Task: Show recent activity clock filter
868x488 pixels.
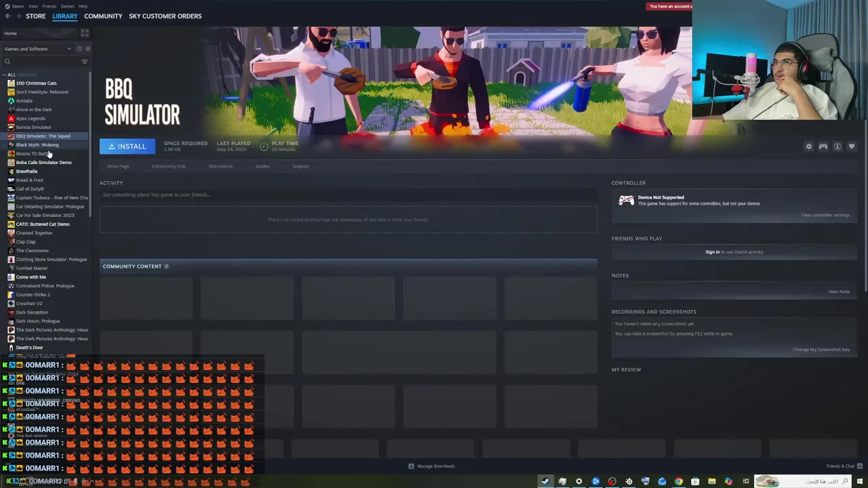Action: (79, 49)
